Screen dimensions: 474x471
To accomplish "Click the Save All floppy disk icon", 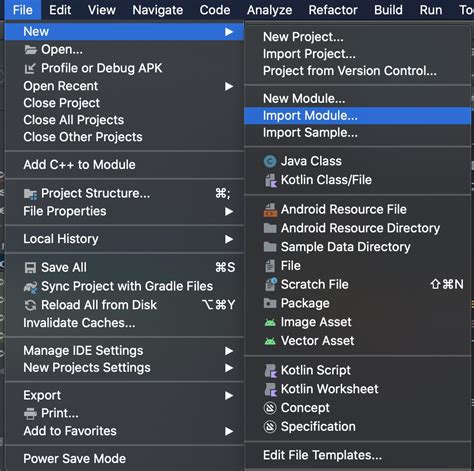I will point(30,268).
